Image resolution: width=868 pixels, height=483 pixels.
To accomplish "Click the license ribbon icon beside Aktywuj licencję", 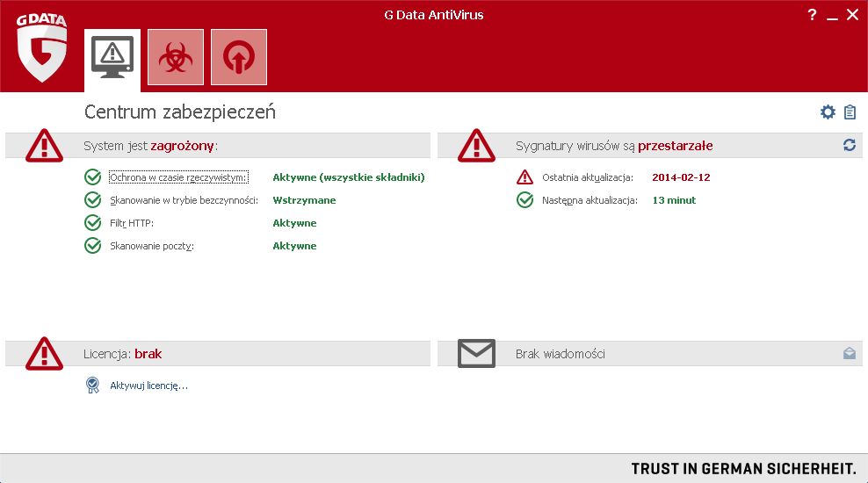I will click(x=92, y=385).
